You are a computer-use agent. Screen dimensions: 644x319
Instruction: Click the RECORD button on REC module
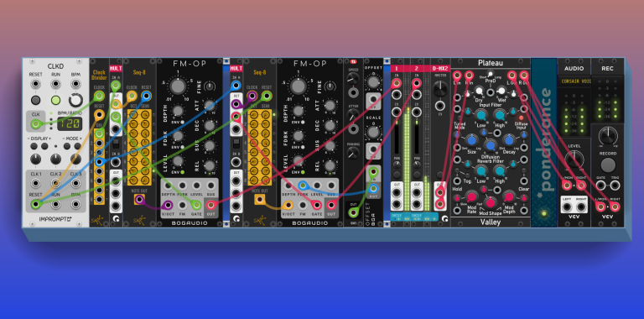(x=608, y=165)
